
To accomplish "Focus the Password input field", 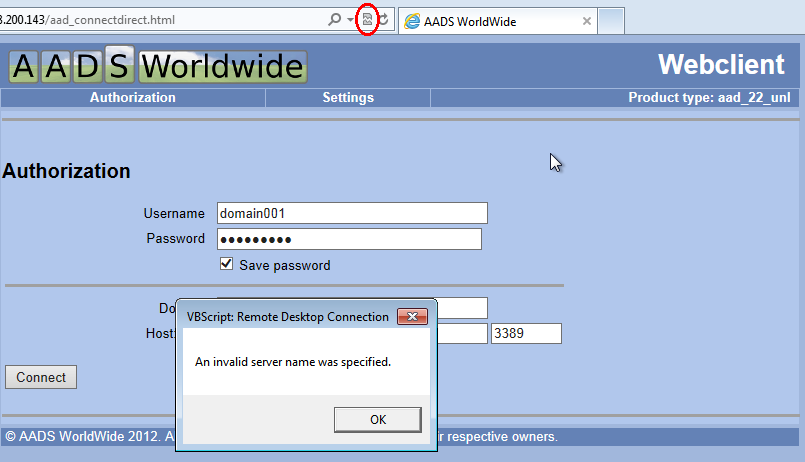I will pos(348,239).
